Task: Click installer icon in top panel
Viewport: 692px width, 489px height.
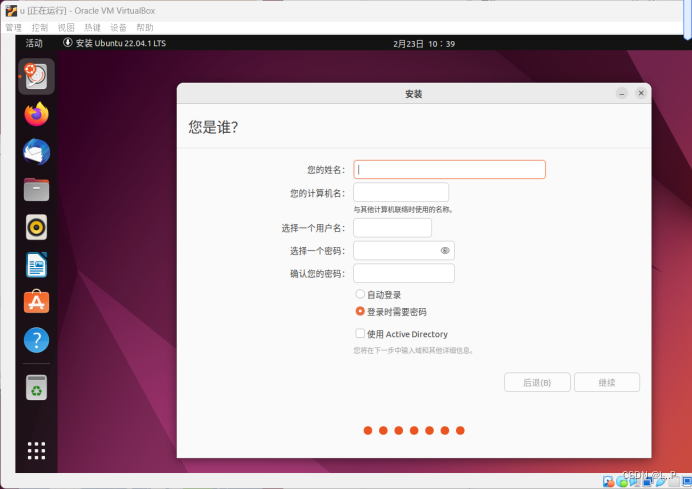Action: (x=67, y=43)
